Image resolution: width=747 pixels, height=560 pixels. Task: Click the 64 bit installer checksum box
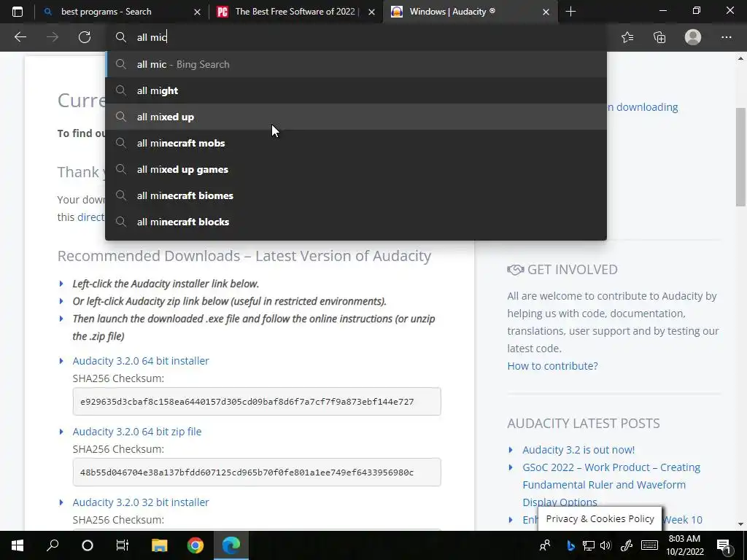tap(257, 402)
